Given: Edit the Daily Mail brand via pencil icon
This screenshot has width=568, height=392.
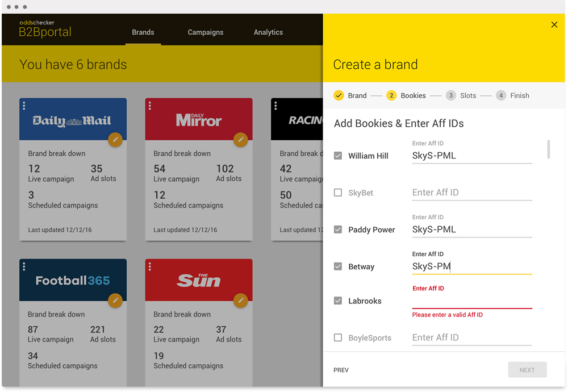Looking at the screenshot, I should pyautogui.click(x=115, y=140).
